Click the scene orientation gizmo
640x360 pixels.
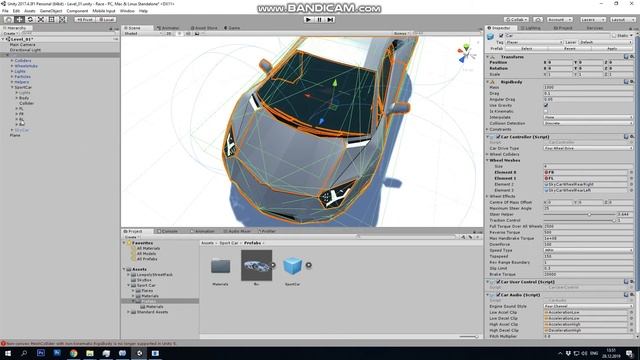pyautogui.click(x=466, y=54)
